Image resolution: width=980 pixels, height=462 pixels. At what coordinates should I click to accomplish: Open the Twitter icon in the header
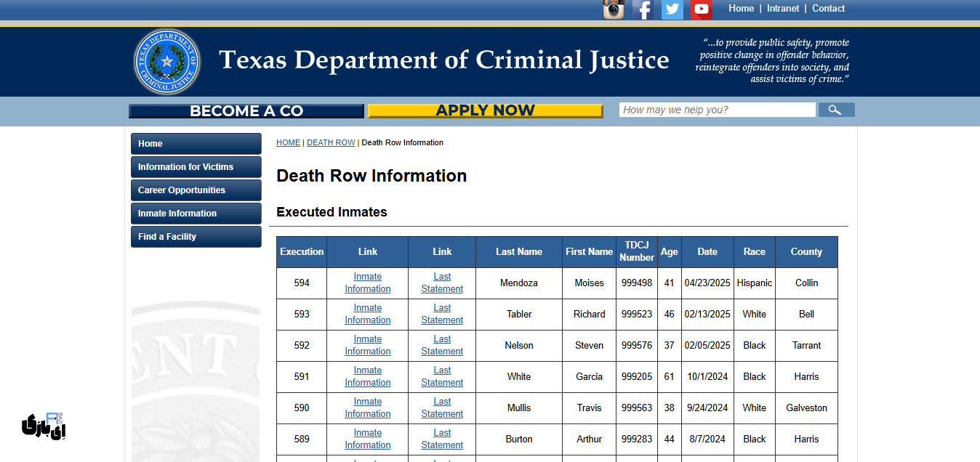click(x=672, y=9)
